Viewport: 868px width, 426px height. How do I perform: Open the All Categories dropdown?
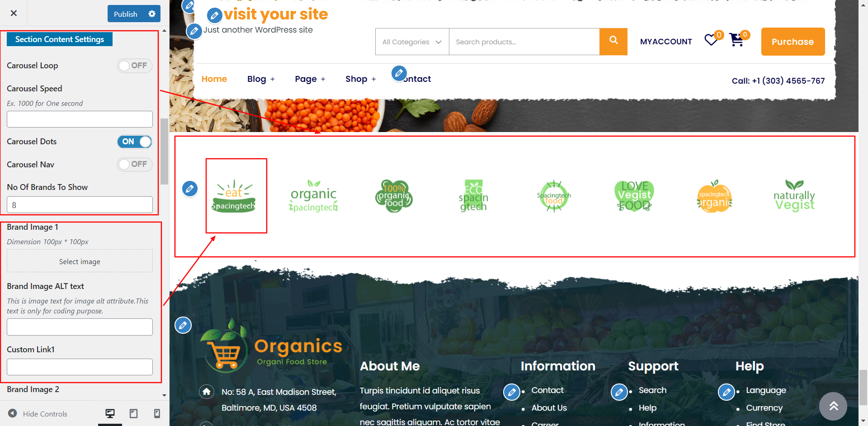pos(412,42)
